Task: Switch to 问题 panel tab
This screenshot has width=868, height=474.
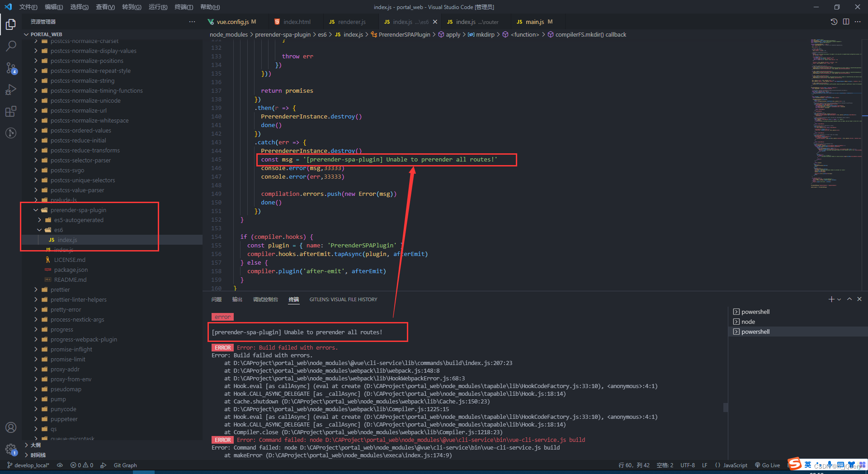Action: [217, 299]
